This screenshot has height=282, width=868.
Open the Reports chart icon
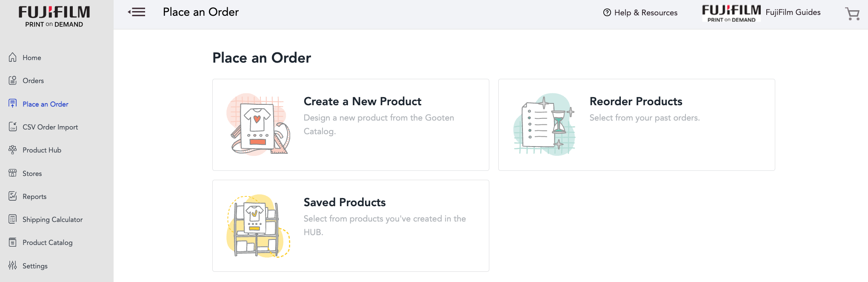[x=13, y=196]
